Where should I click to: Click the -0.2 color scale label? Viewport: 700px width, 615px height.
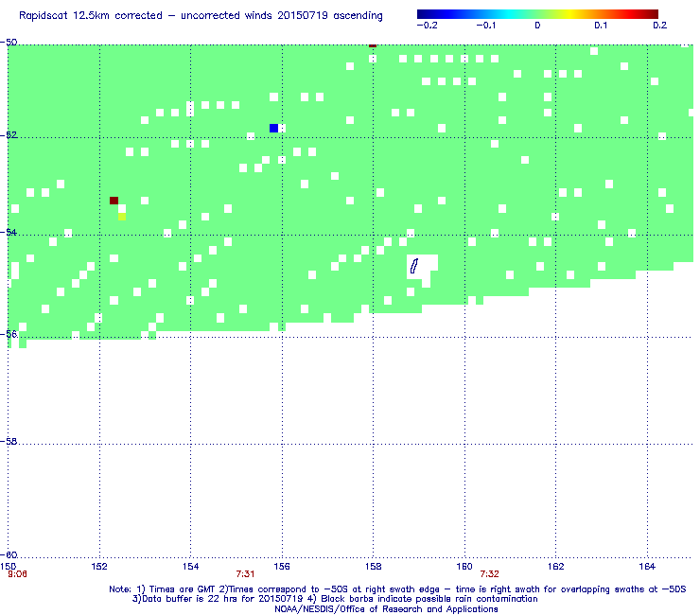point(427,26)
